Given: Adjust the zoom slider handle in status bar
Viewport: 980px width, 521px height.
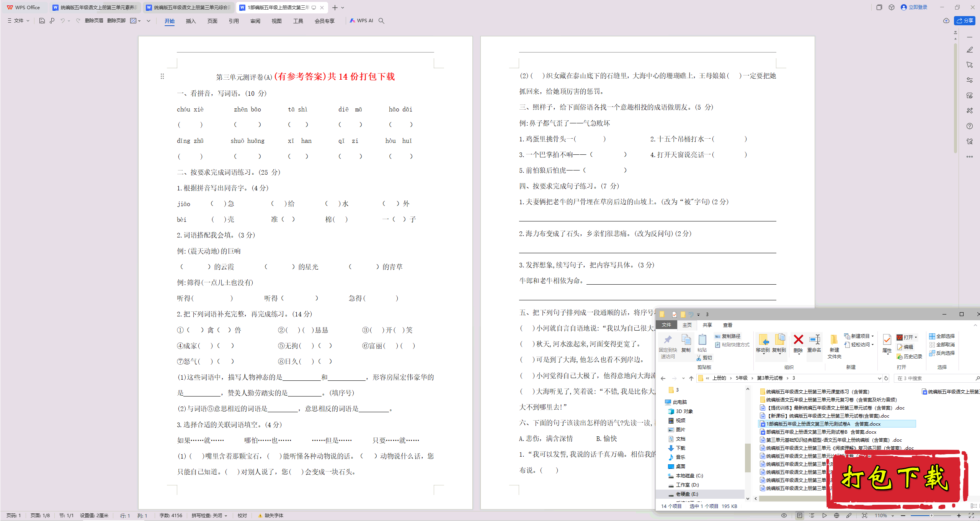Looking at the screenshot, I should pyautogui.click(x=931, y=516).
